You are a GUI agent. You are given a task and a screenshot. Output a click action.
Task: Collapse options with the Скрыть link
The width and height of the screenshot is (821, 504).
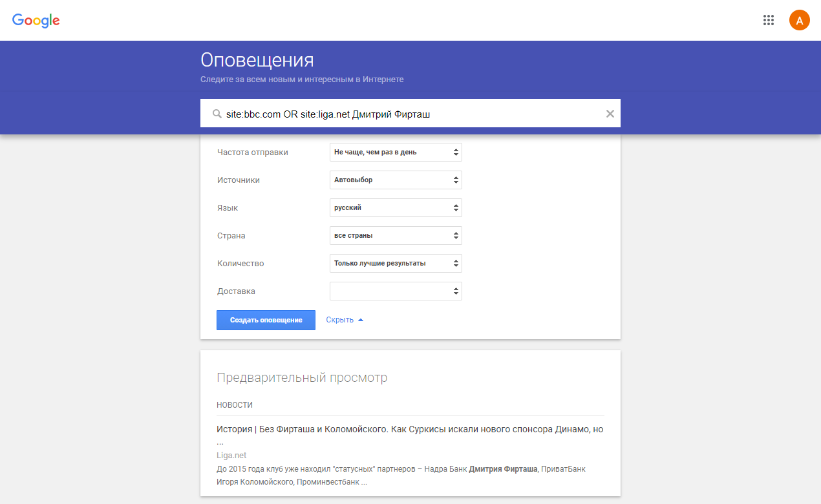click(x=345, y=320)
